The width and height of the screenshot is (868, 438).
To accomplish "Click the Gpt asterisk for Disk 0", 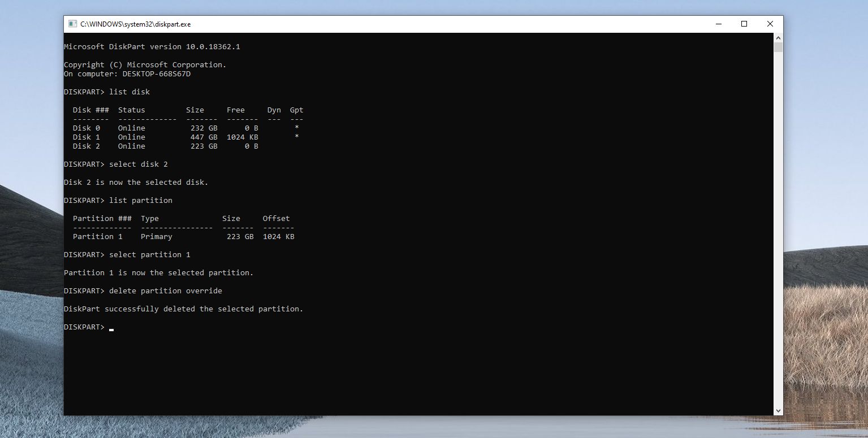I will click(x=297, y=128).
